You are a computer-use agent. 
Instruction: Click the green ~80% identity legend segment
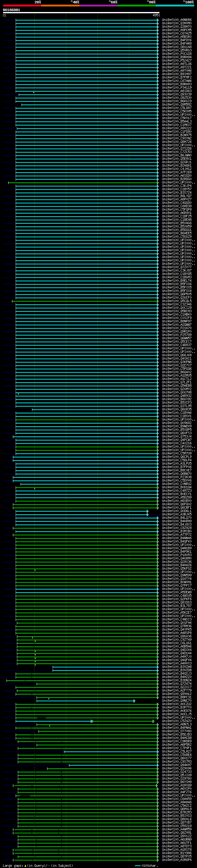coord(137,6)
